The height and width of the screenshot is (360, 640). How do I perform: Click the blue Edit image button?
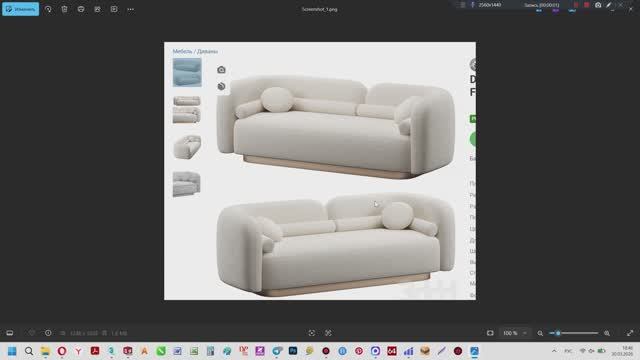(20, 9)
